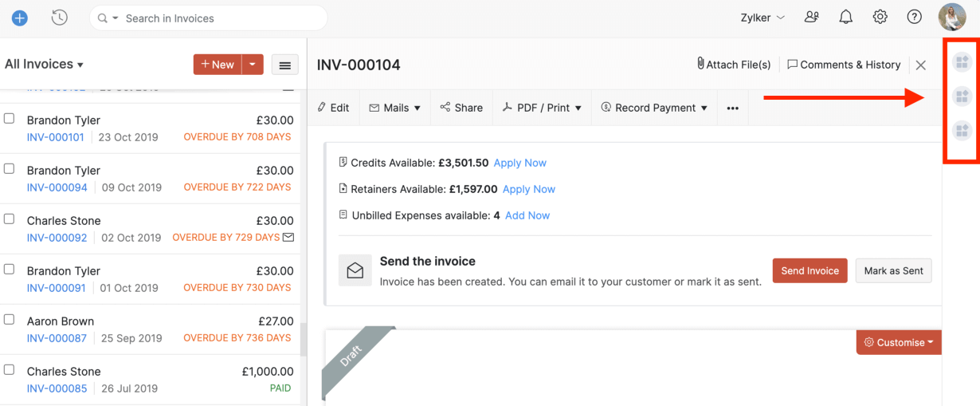Viewport: 980px width, 406px height.
Task: Expand the All Invoices filter dropdown
Action: (x=44, y=65)
